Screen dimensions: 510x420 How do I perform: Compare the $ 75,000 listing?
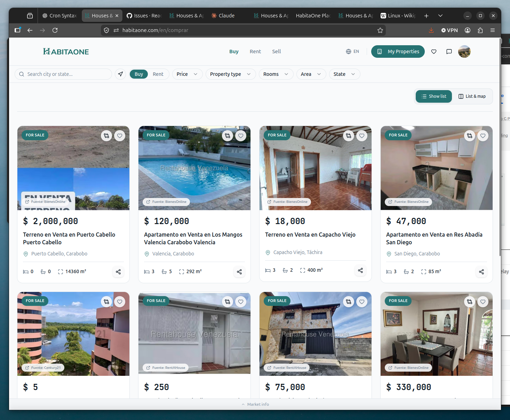click(349, 302)
